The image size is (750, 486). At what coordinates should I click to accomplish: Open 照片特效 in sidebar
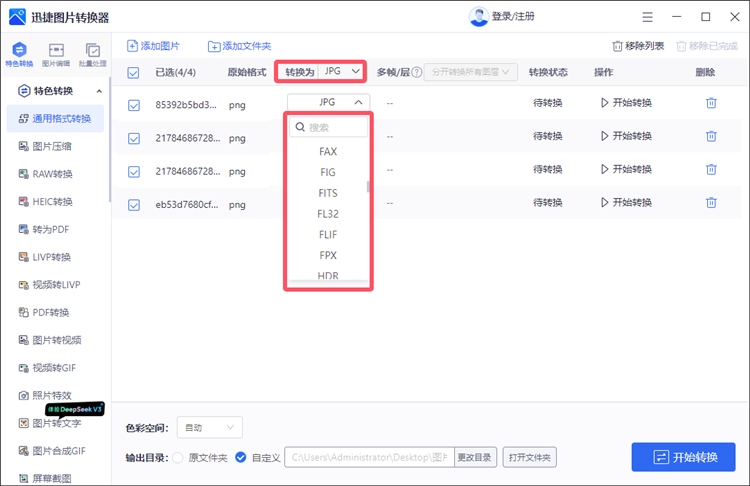tap(44, 396)
